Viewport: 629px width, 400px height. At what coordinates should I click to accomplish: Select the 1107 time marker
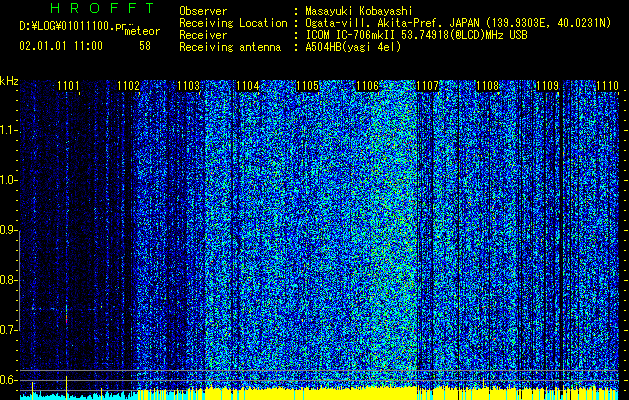pos(428,86)
